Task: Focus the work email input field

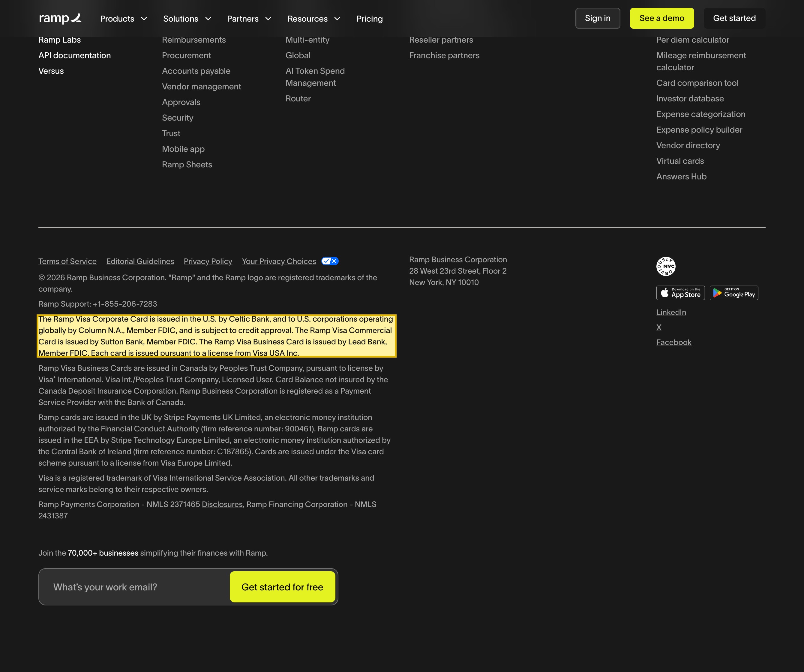Action: click(x=134, y=586)
